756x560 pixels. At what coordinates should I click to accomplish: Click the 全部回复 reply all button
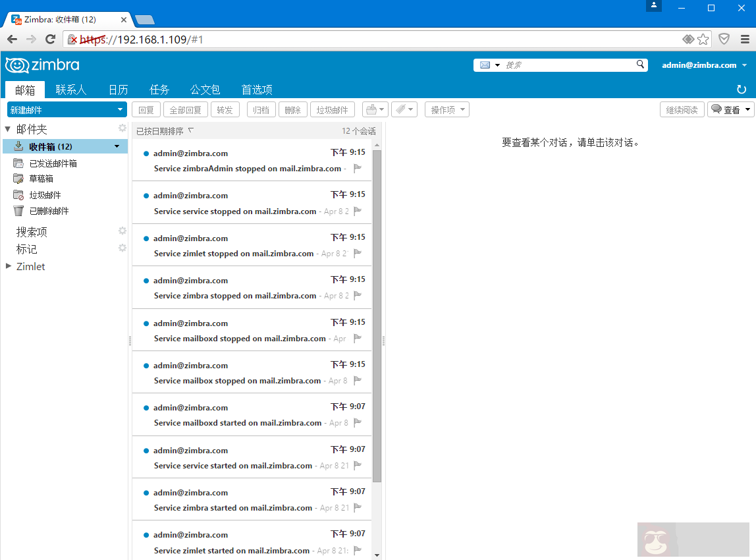(x=185, y=109)
